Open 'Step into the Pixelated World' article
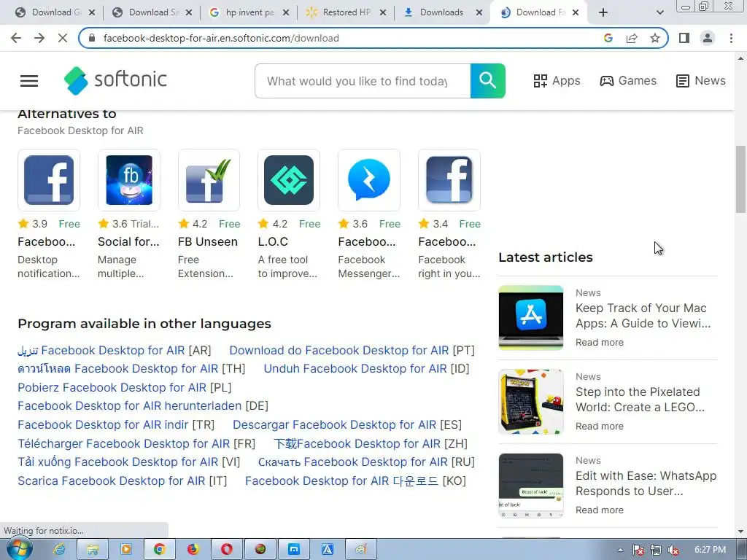The width and height of the screenshot is (747, 560). pos(640,400)
